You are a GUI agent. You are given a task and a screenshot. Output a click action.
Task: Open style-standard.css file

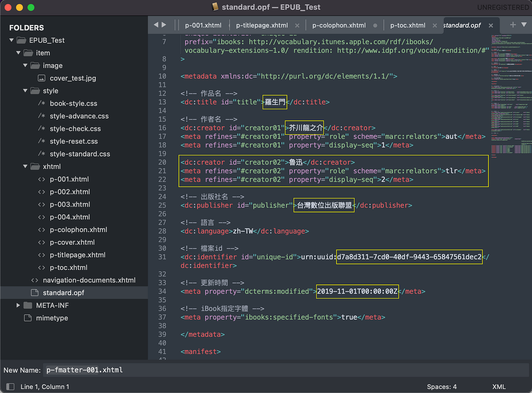click(80, 154)
